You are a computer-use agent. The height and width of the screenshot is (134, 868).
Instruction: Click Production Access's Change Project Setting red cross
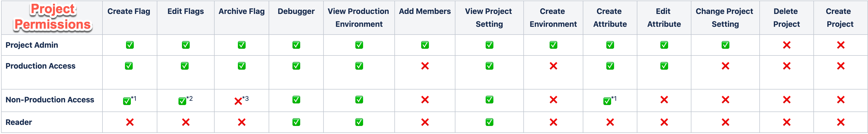click(725, 66)
